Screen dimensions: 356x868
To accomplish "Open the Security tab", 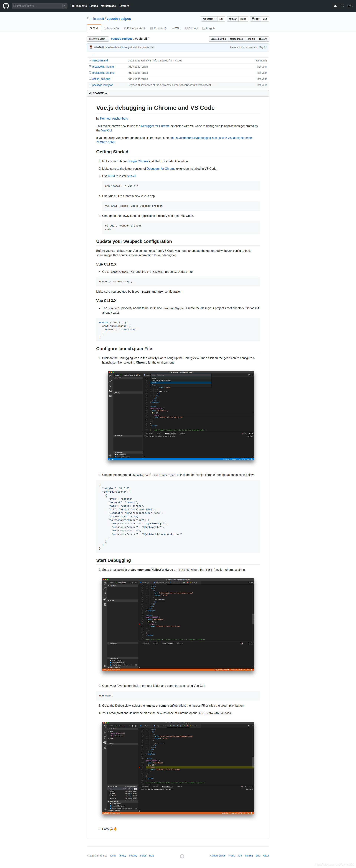I will [191, 28].
